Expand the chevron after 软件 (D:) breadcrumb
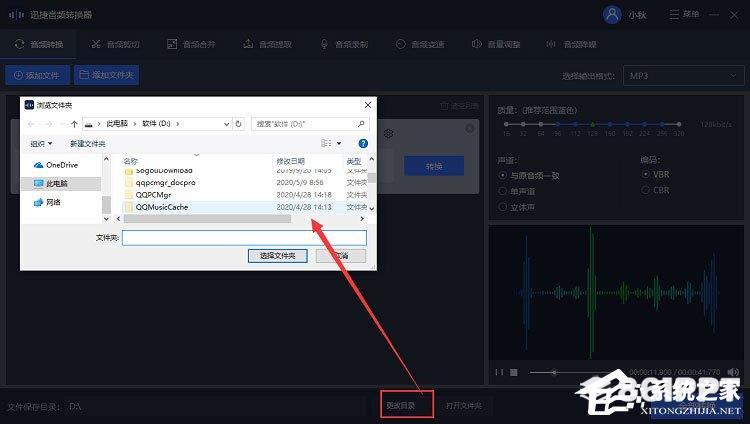 coord(178,123)
